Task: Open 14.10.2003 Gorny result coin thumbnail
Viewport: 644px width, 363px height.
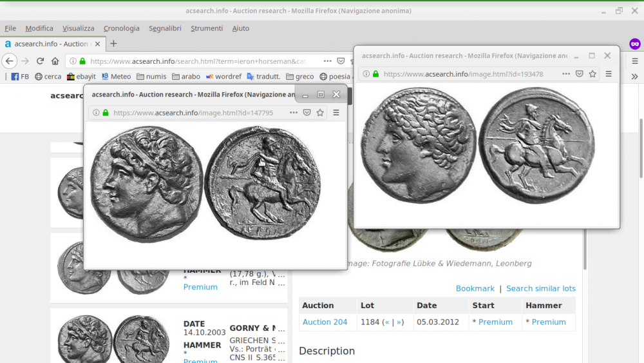Action: click(x=113, y=338)
